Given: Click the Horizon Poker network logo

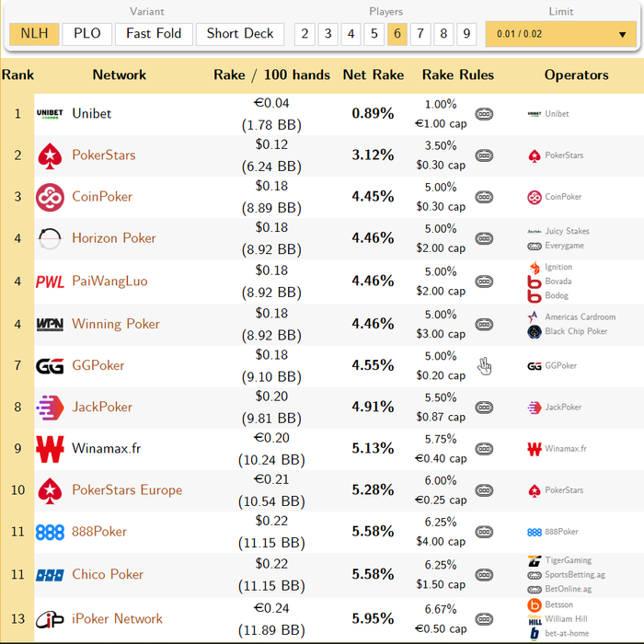Looking at the screenshot, I should point(50,238).
